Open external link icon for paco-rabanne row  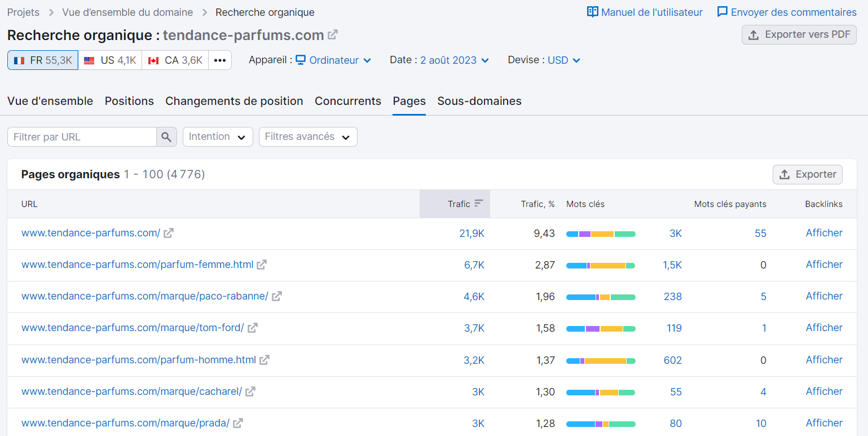coord(277,296)
